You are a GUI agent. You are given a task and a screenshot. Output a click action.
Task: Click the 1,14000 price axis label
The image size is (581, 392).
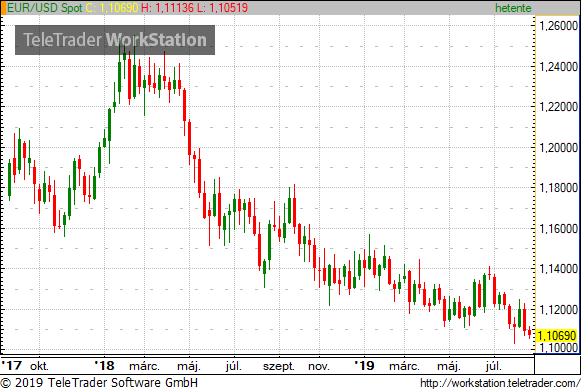[558, 269]
